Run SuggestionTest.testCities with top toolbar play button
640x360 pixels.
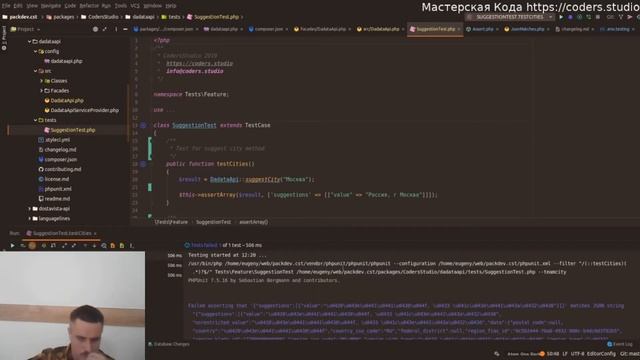[x=561, y=17]
